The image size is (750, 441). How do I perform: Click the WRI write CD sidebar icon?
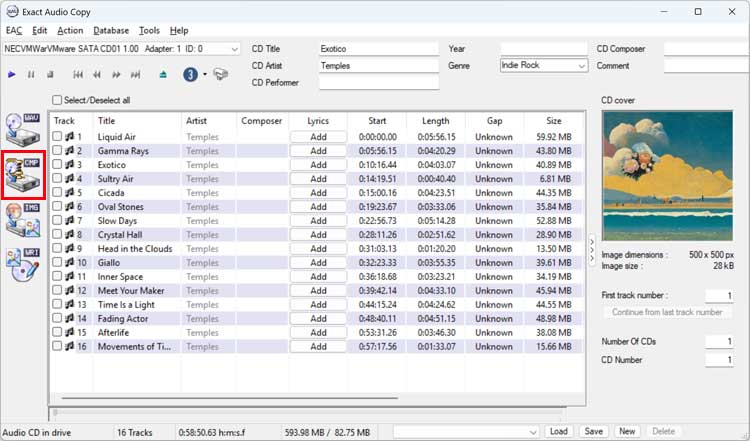point(23,265)
